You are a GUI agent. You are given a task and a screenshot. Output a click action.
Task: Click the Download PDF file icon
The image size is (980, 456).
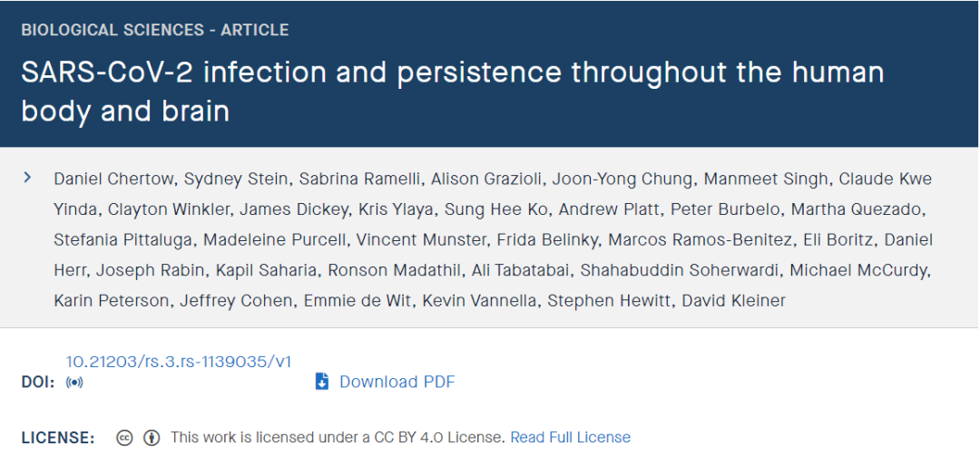point(322,382)
